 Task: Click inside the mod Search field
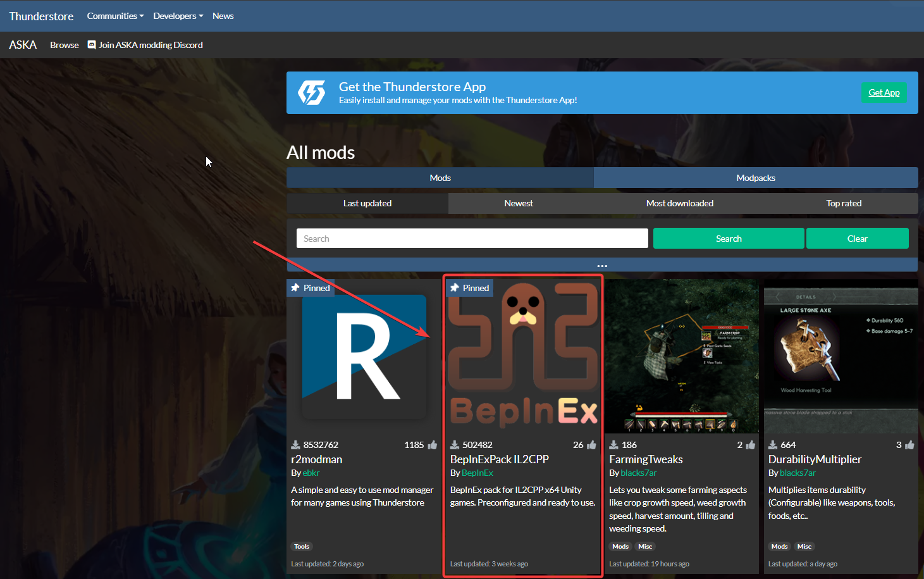(x=472, y=239)
